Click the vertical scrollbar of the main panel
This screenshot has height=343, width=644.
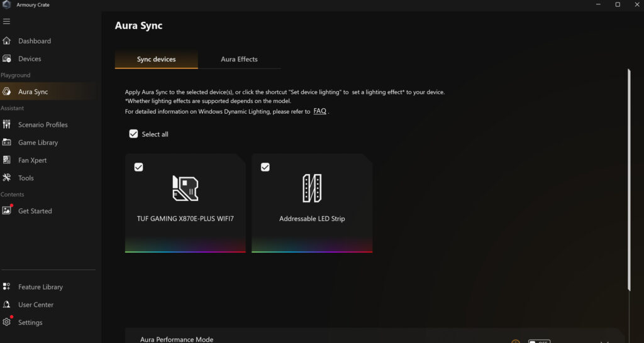[x=628, y=180]
